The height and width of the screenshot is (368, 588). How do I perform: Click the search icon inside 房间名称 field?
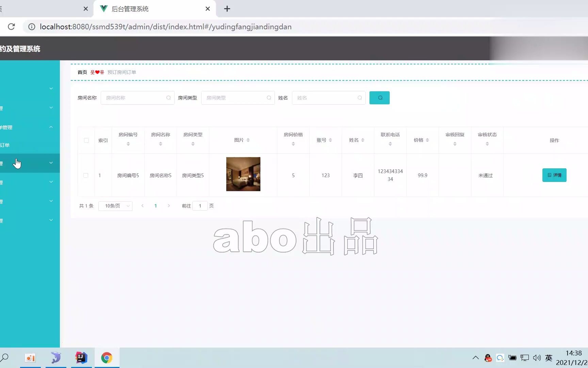click(x=168, y=97)
